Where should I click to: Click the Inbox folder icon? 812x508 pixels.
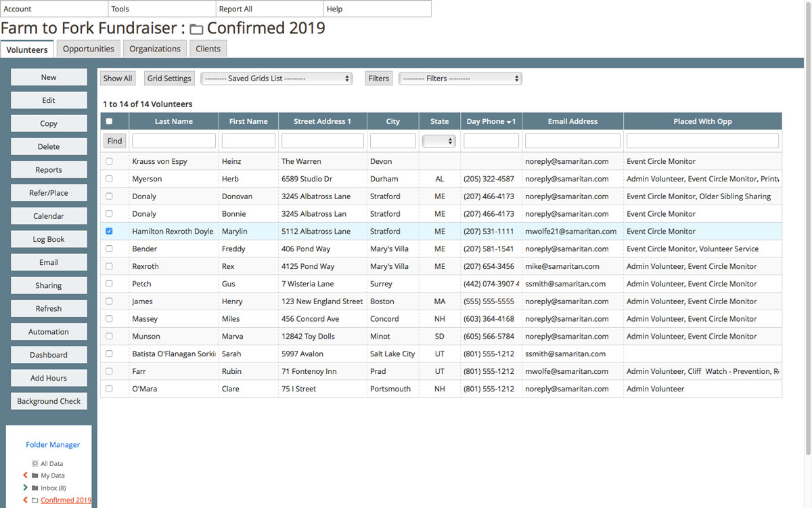click(x=35, y=488)
